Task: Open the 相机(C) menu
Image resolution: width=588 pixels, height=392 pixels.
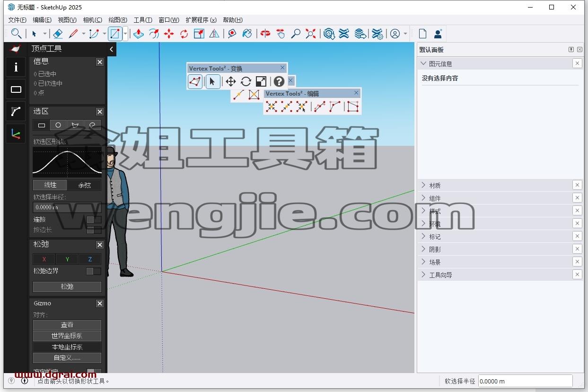Action: coord(92,20)
